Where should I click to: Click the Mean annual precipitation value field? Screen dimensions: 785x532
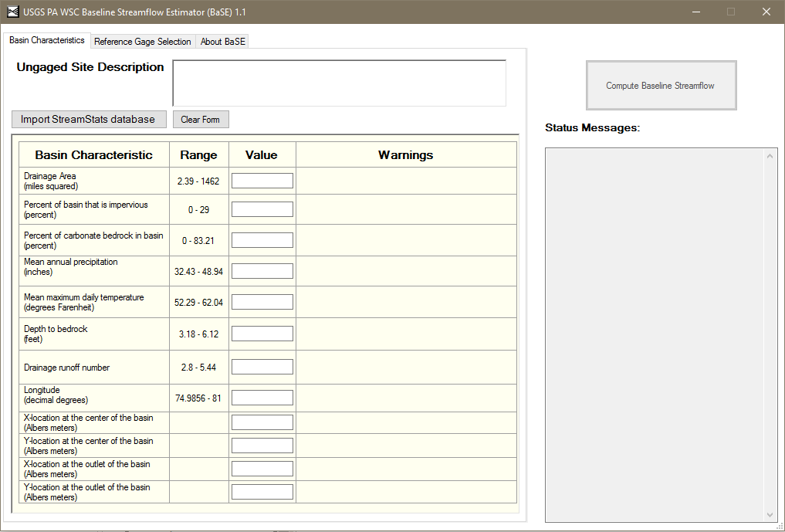[x=262, y=271]
